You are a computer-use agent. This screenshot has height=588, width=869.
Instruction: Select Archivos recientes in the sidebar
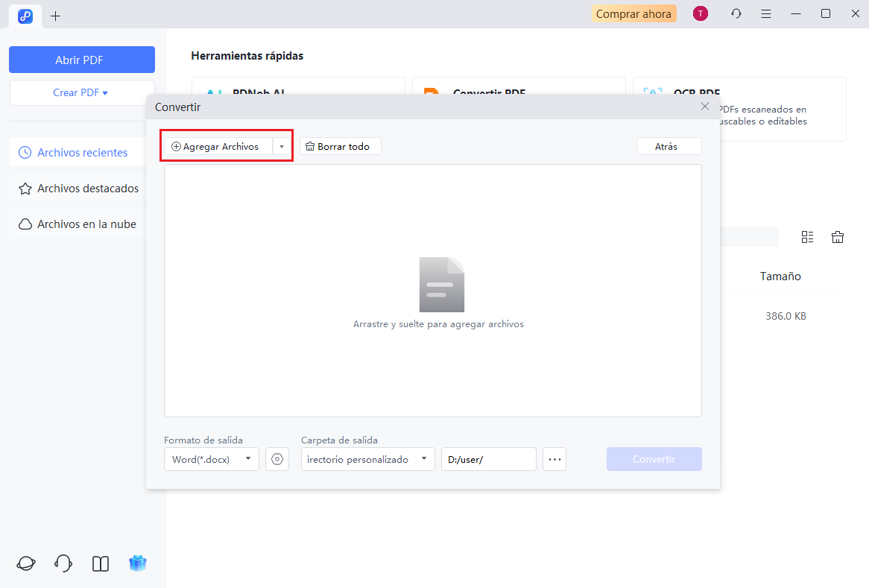pyautogui.click(x=82, y=152)
